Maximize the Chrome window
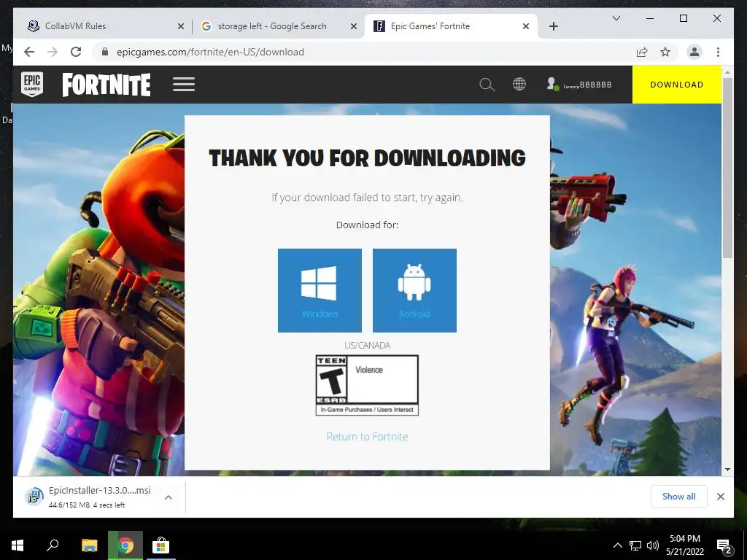 [x=683, y=18]
